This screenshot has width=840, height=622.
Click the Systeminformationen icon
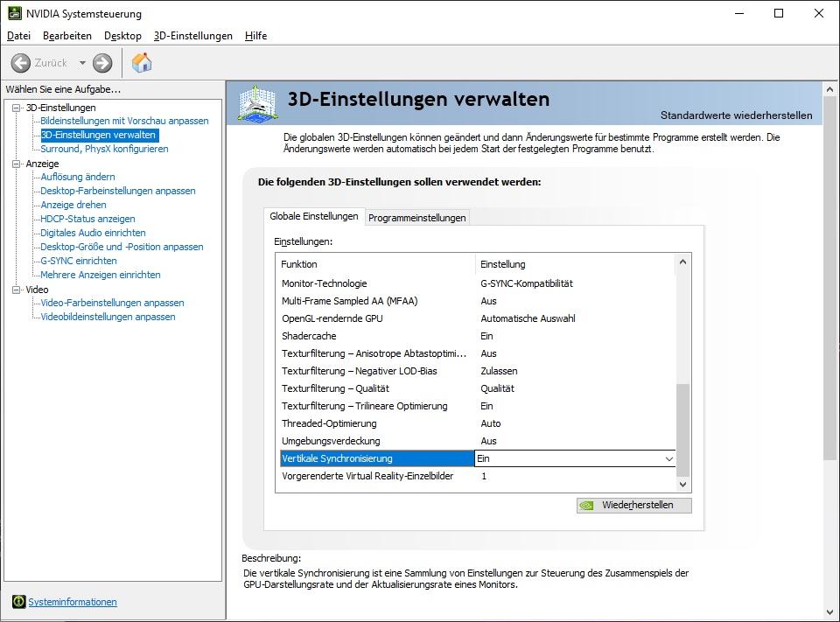(18, 602)
